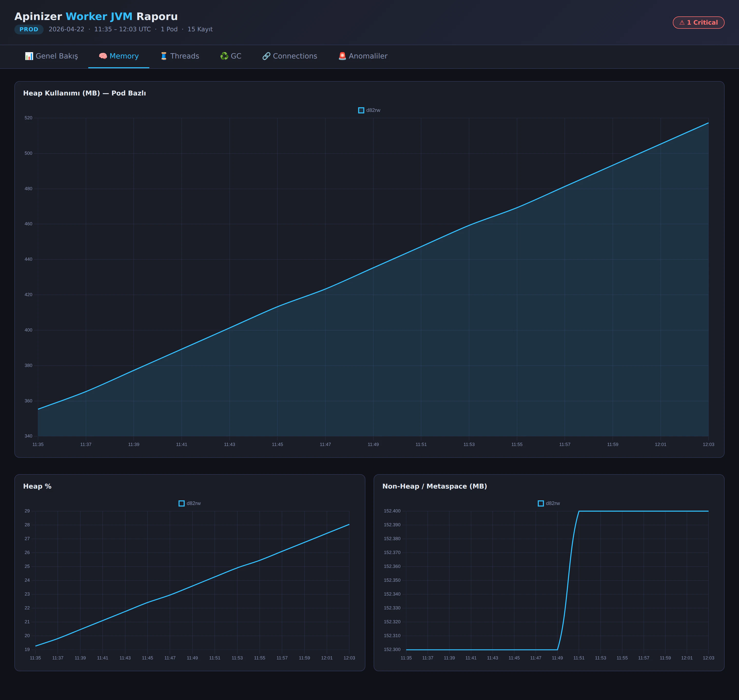The image size is (739, 700).
Task: Click the siren icon on Anomaliler tab
Action: pyautogui.click(x=342, y=56)
